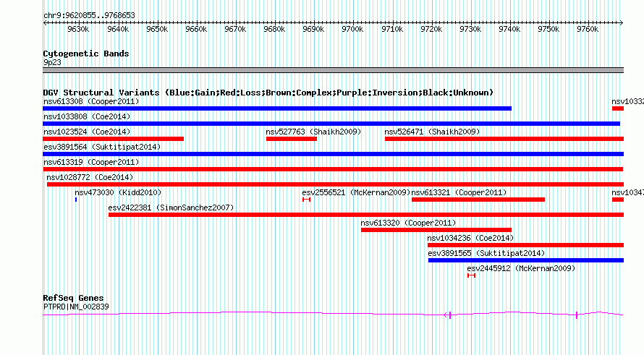This screenshot has height=355, width=644.
Task: Open the esv2422381 (SimonSanchez2007) variant bar
Action: click(x=366, y=215)
